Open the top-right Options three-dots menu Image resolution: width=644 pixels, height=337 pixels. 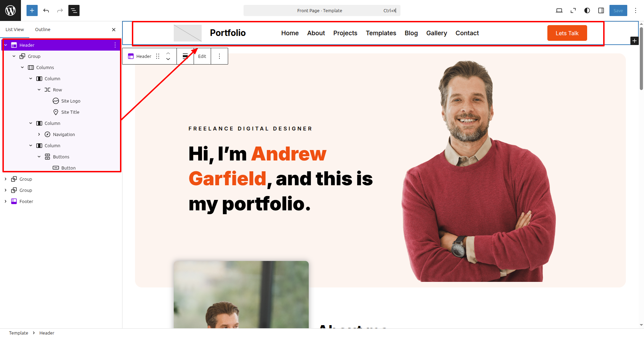[636, 10]
